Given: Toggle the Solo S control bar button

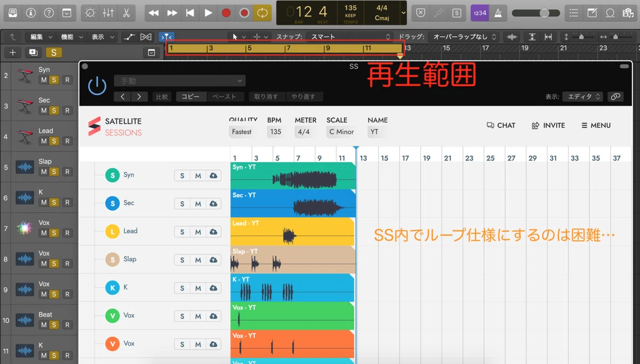Looking at the screenshot, I should pyautogui.click(x=457, y=13).
